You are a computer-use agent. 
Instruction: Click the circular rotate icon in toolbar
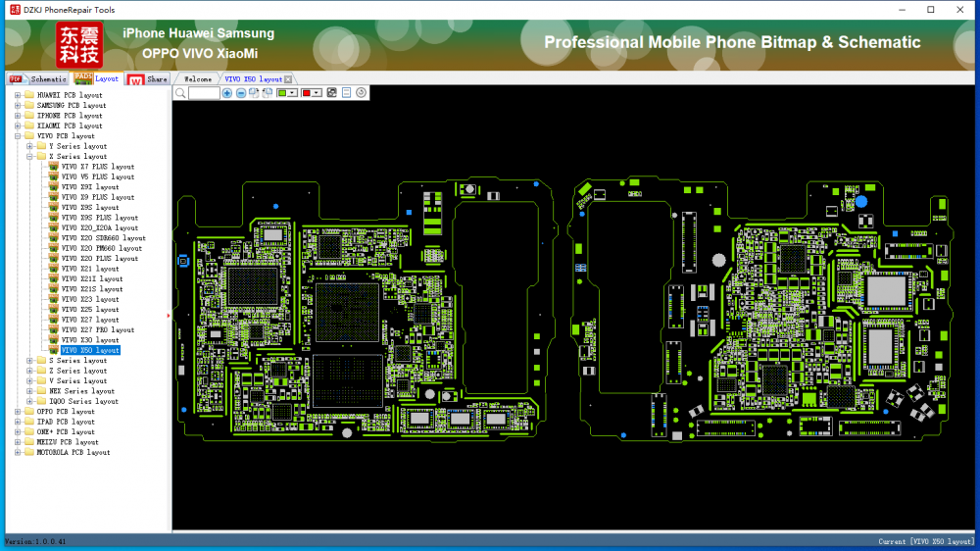click(362, 93)
